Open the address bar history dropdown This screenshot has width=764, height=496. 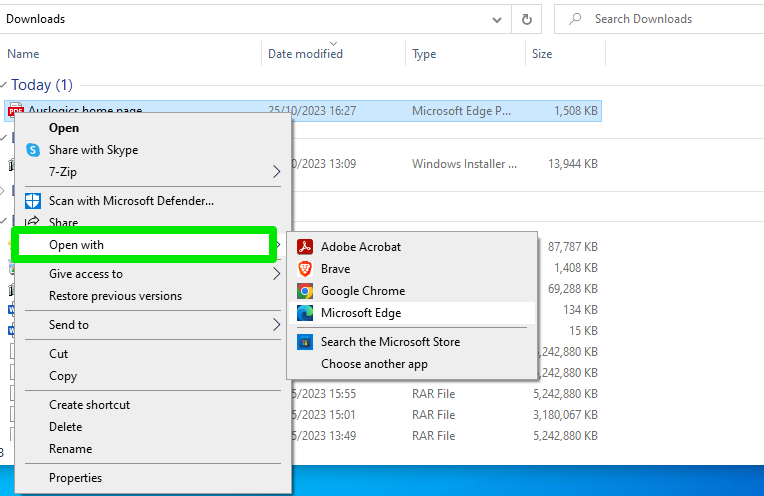497,19
